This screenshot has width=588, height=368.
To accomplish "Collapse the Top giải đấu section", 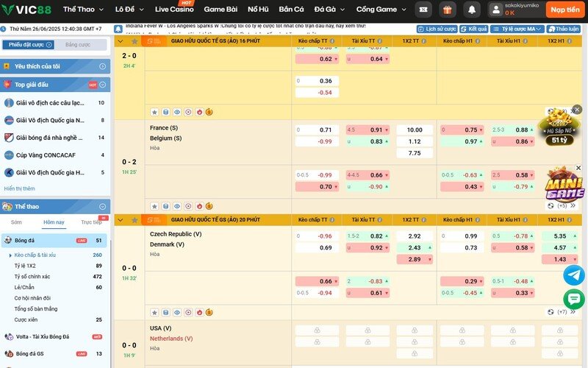I will coord(104,85).
